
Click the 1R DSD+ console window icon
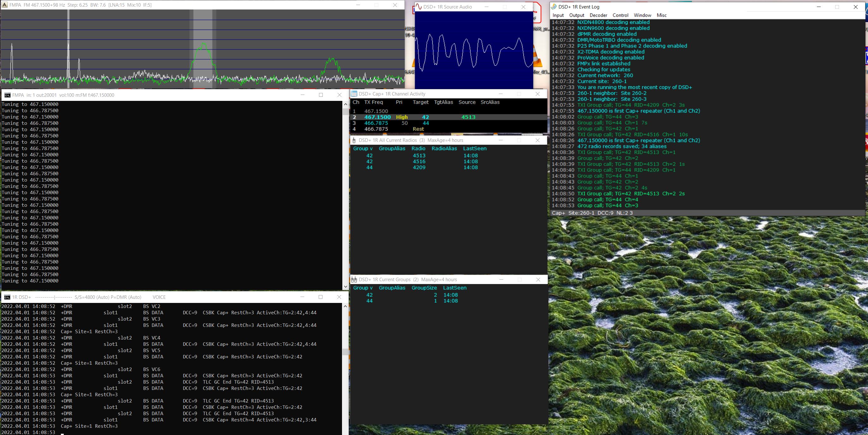pyautogui.click(x=7, y=297)
